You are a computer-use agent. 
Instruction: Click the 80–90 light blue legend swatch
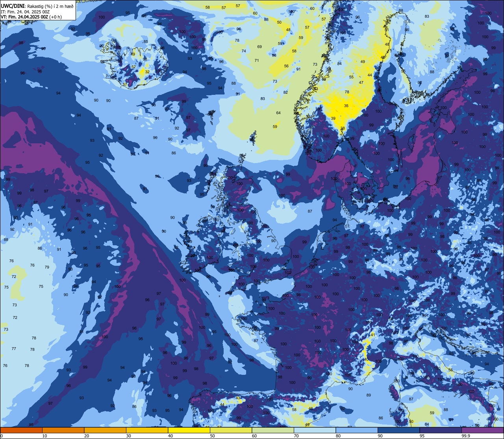pyautogui.click(x=357, y=430)
